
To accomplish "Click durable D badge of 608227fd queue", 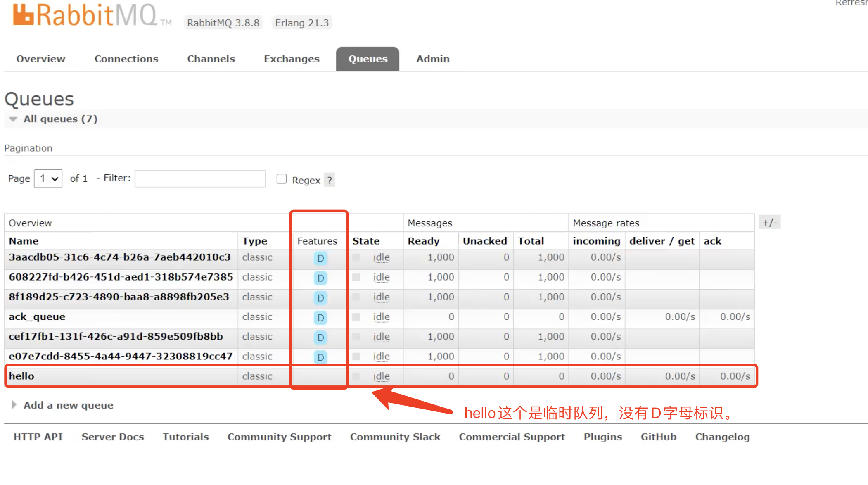I will point(320,278).
